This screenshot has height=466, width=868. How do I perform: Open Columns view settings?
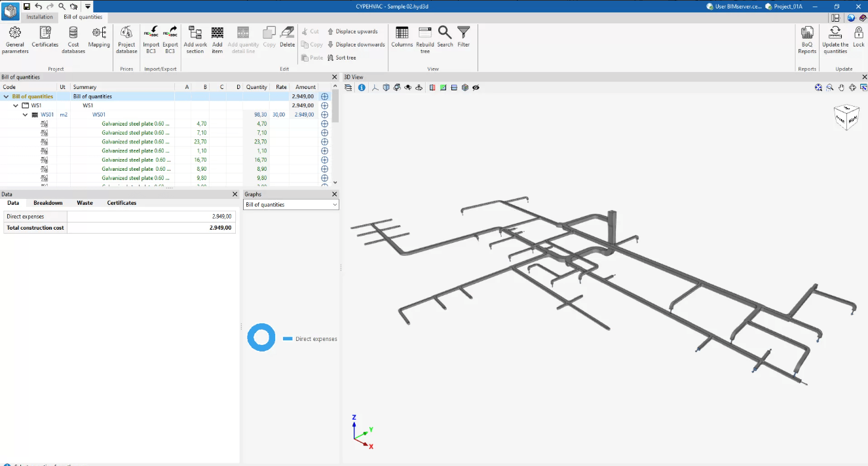402,37
